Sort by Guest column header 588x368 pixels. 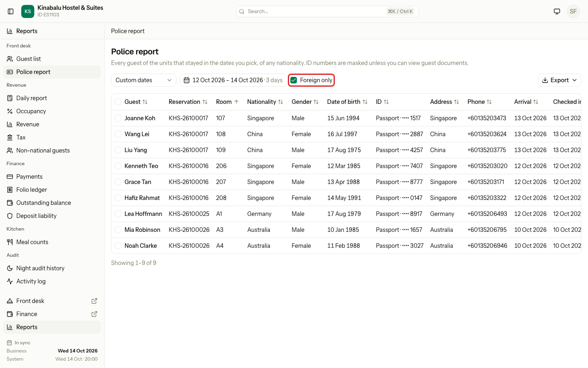pos(136,102)
